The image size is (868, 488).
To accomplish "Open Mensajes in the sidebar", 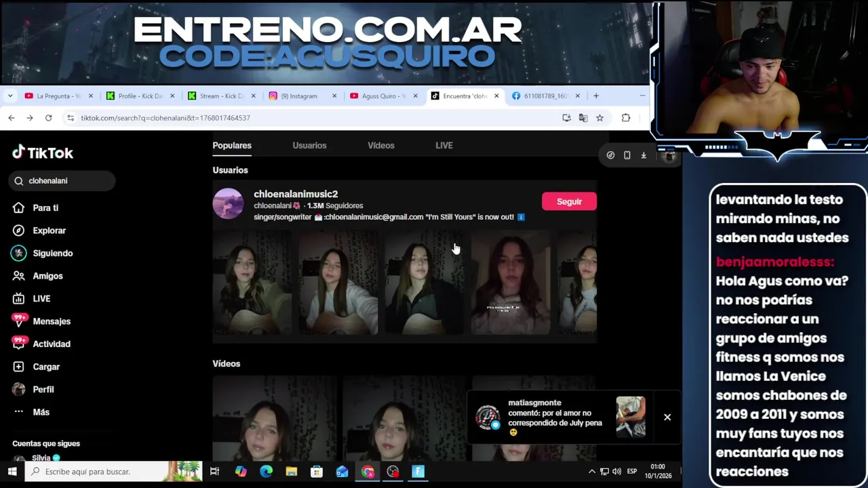I will point(52,321).
